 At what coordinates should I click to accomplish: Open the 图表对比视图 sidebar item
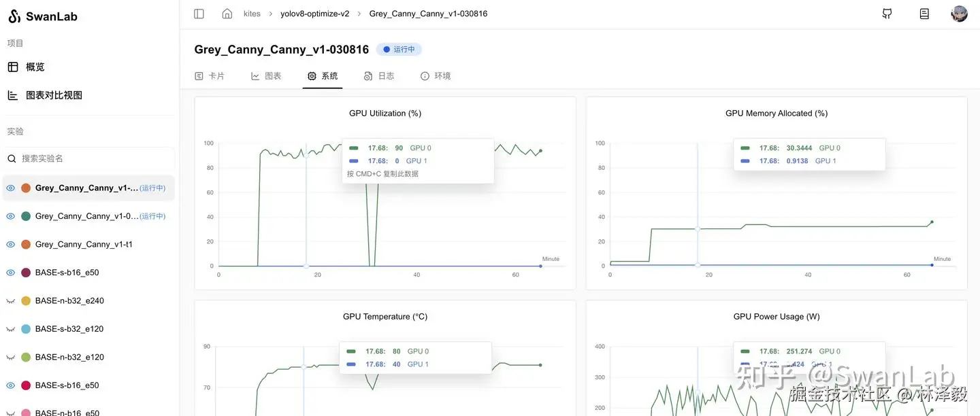(x=88, y=95)
